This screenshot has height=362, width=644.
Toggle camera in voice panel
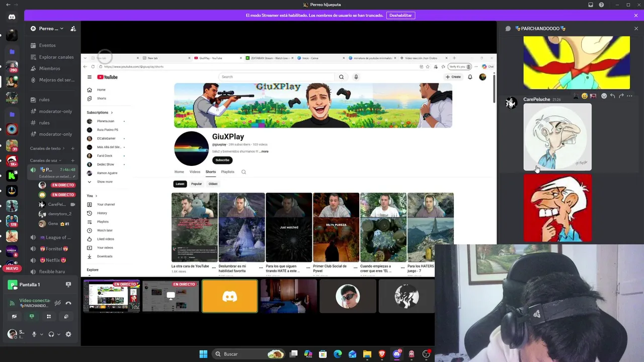tap(14, 316)
